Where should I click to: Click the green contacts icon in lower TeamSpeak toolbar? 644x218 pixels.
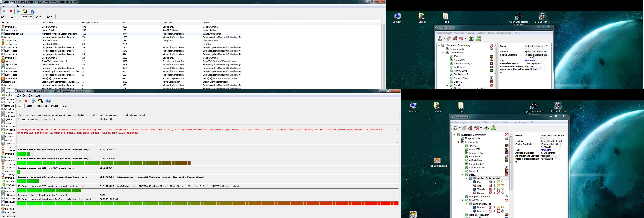click(494, 128)
